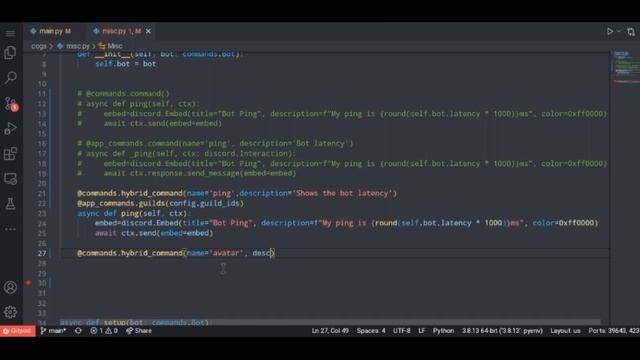Viewport: 640px width, 360px height.
Task: Change encoding via UTF-8
Action: [402, 331]
